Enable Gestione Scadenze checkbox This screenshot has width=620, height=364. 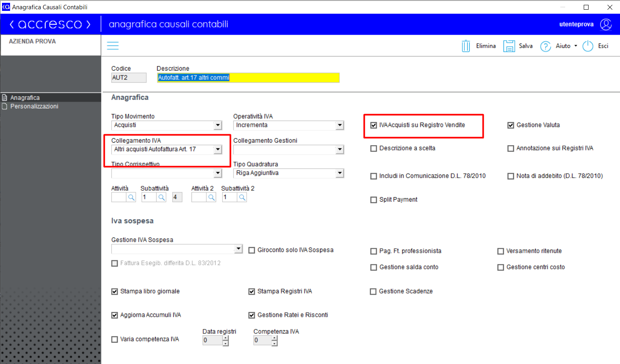coord(373,291)
